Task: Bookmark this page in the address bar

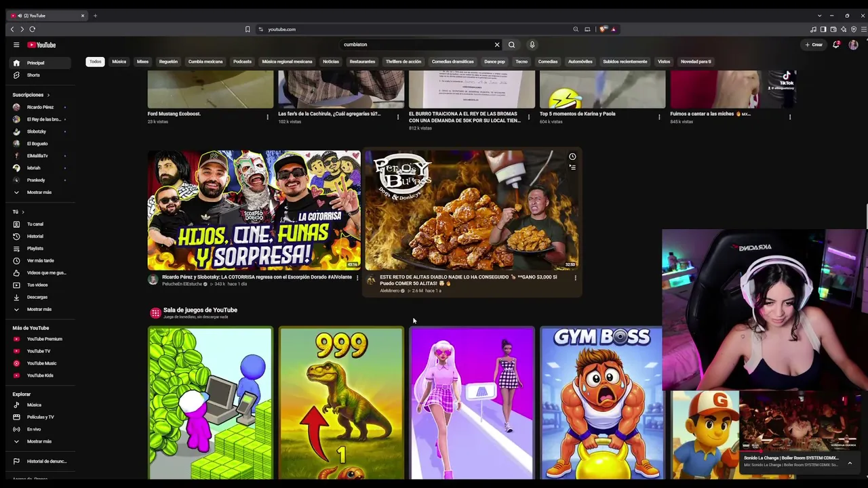Action: [248, 29]
